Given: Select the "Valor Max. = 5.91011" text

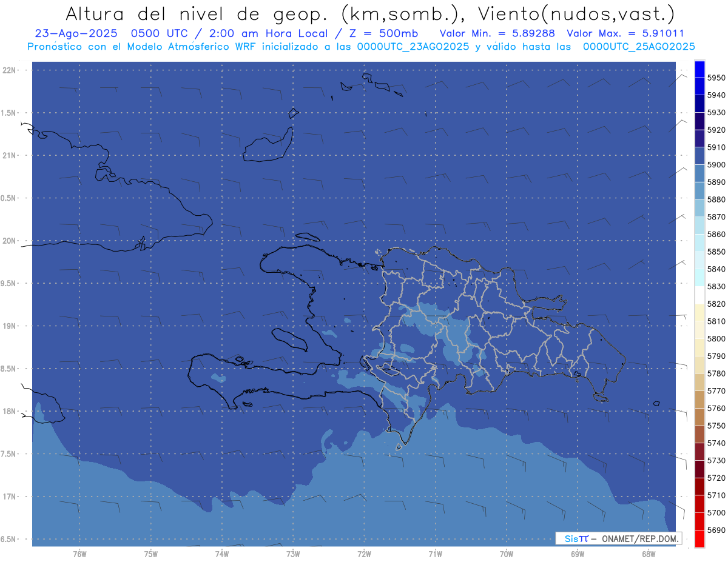Looking at the screenshot, I should tap(625, 34).
